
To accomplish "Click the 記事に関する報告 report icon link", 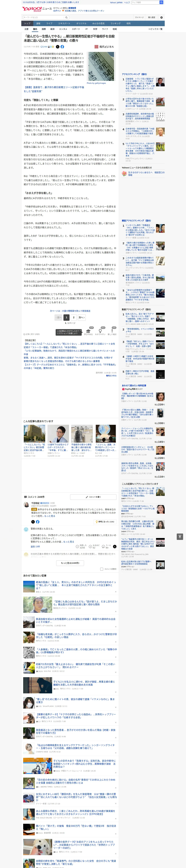I will (x=31, y=334).
